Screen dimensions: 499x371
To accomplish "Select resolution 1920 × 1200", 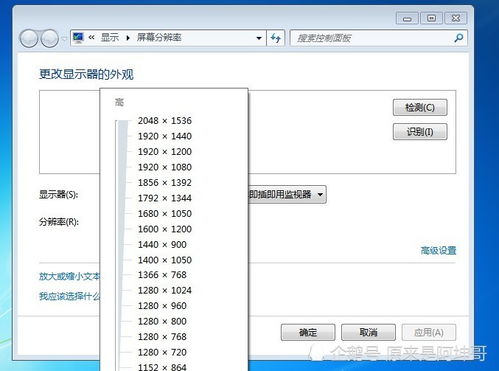I will 165,152.
